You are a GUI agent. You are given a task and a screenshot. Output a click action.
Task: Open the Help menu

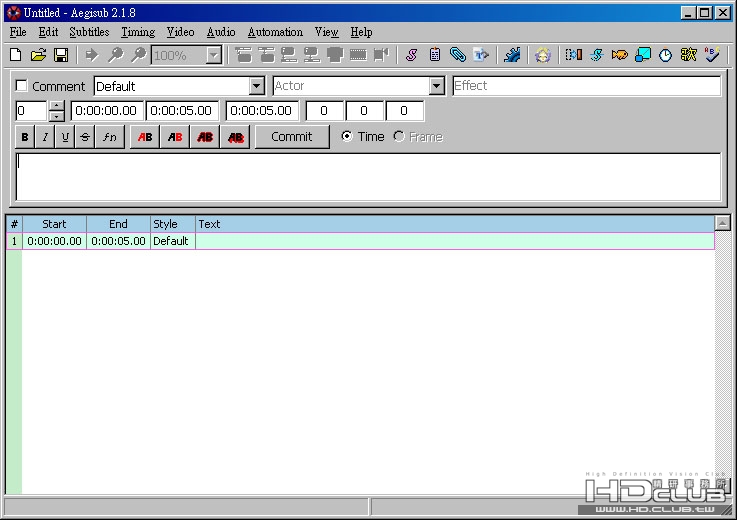pyautogui.click(x=361, y=32)
